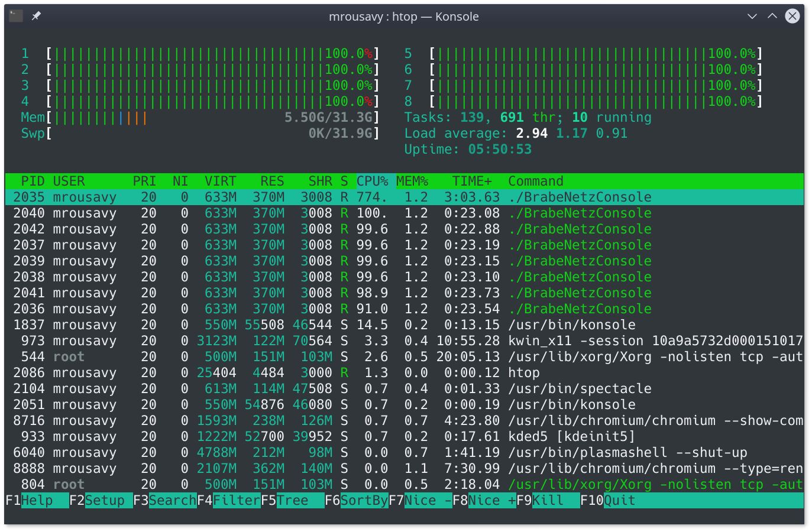Image resolution: width=812 pixels, height=532 pixels.
Task: Select process 2051 /usr/bin/konsole row
Action: click(x=405, y=405)
